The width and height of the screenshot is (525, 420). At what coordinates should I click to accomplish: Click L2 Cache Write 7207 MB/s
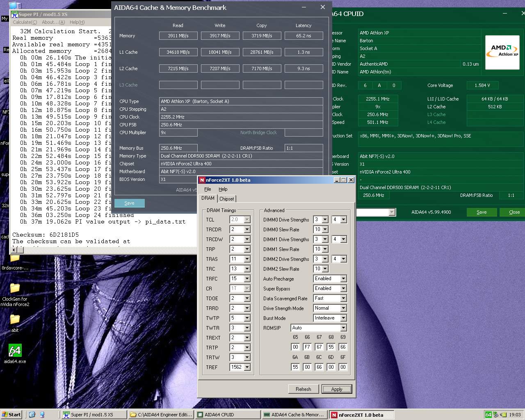click(220, 68)
